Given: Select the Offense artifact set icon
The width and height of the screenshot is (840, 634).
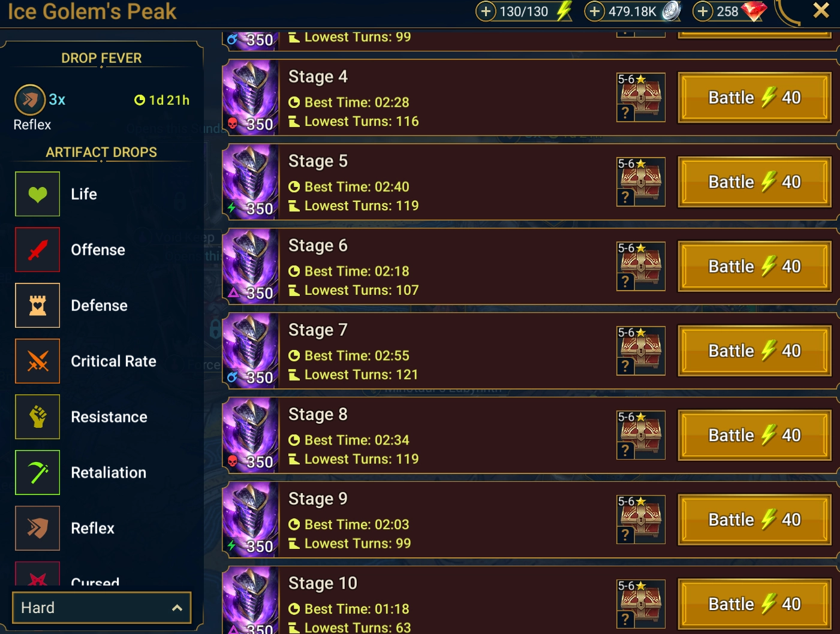Looking at the screenshot, I should [37, 249].
